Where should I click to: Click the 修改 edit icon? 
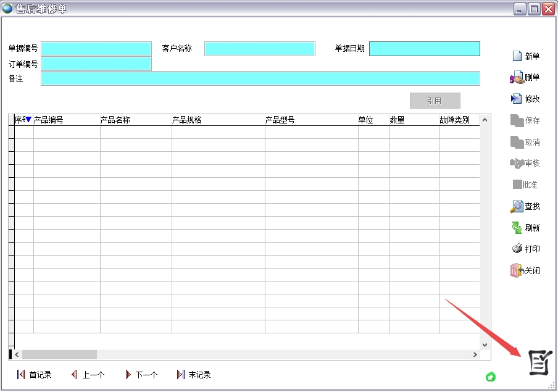pyautogui.click(x=517, y=99)
